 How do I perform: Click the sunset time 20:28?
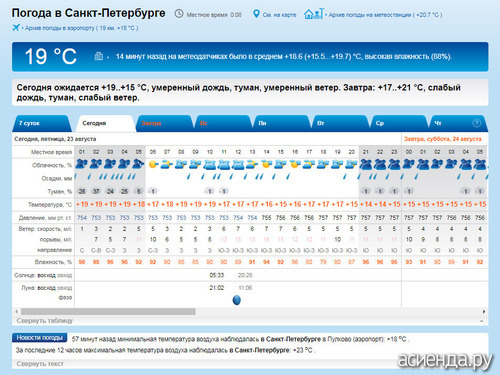click(245, 275)
